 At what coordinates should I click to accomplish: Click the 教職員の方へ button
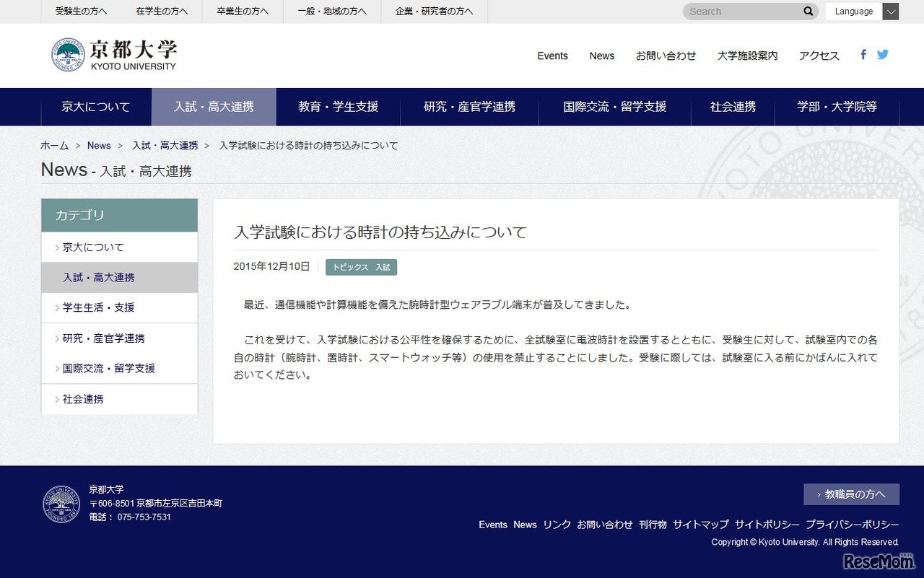(851, 494)
